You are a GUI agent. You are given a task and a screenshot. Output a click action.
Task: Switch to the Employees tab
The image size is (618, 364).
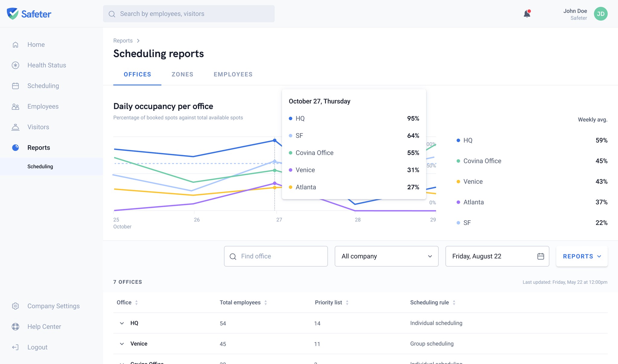coord(233,75)
